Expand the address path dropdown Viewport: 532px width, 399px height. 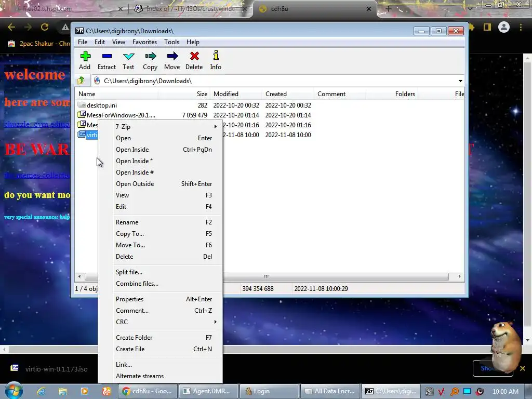tap(460, 81)
